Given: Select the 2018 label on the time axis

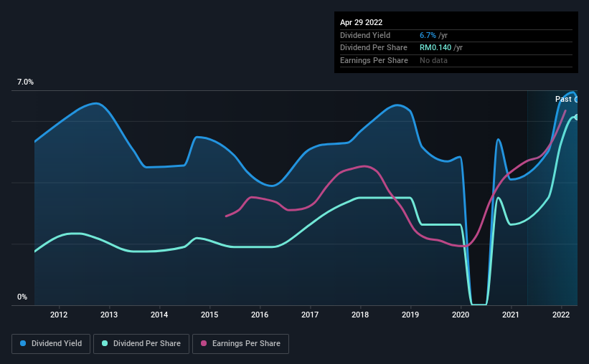Looking at the screenshot, I should point(360,315).
